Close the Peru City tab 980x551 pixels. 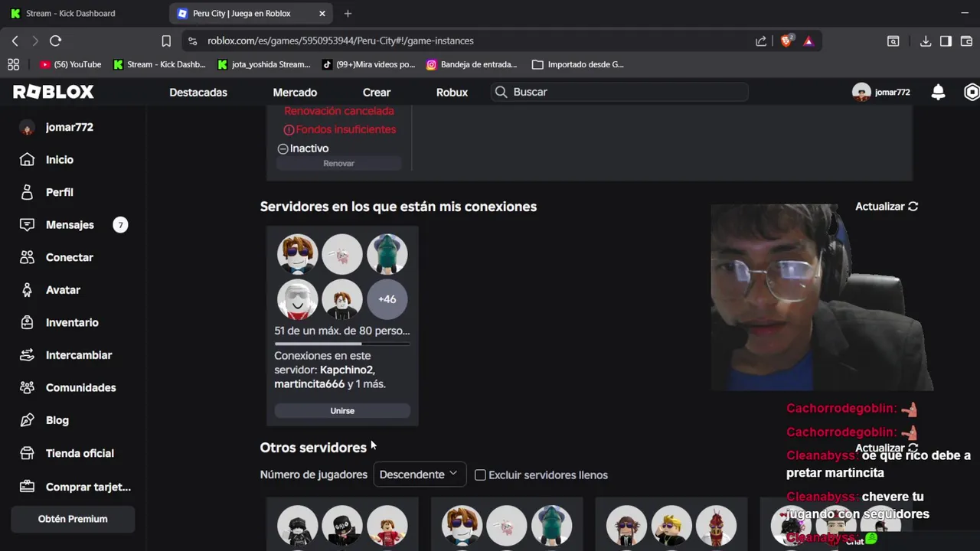[322, 13]
